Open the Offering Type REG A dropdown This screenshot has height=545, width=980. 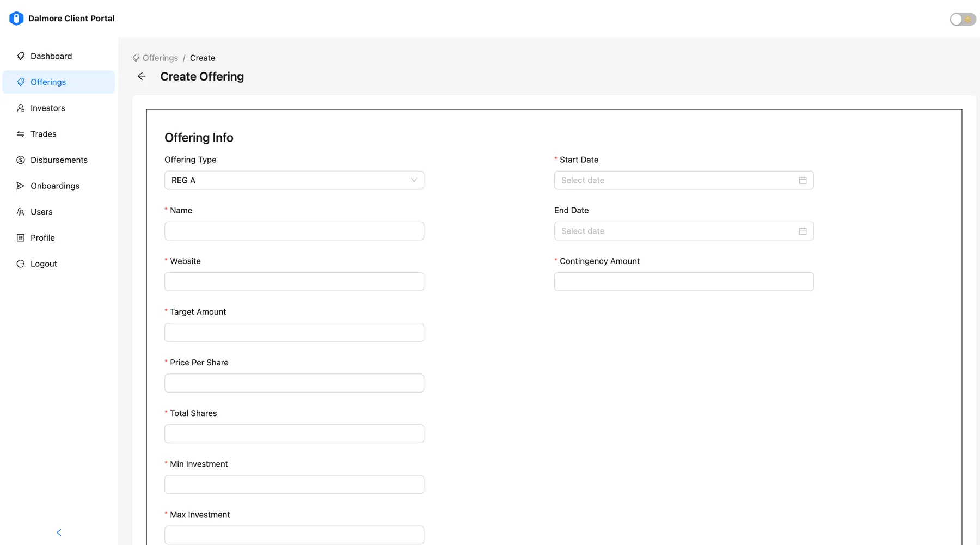click(x=294, y=180)
